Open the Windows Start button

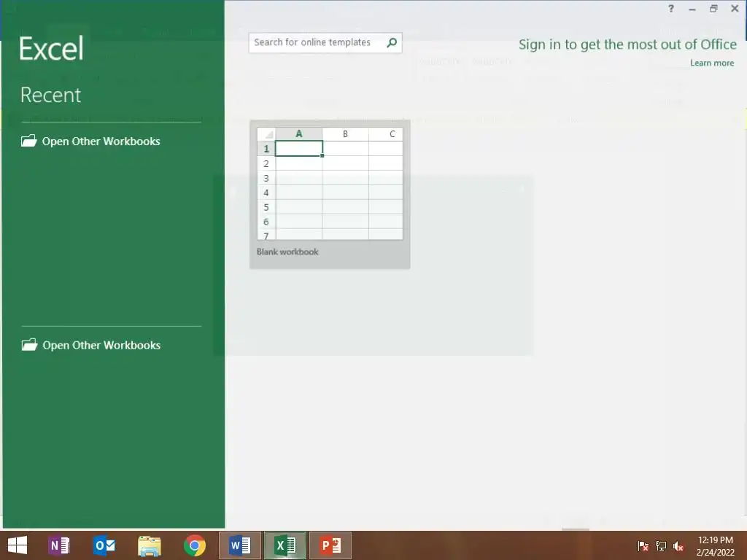pyautogui.click(x=18, y=545)
